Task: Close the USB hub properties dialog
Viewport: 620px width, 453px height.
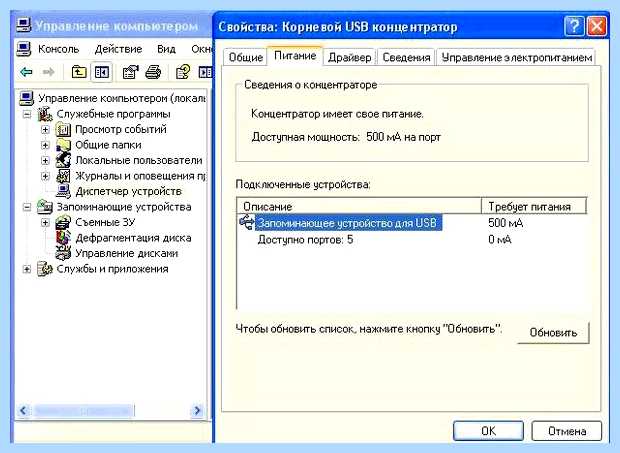Action: coord(597,27)
